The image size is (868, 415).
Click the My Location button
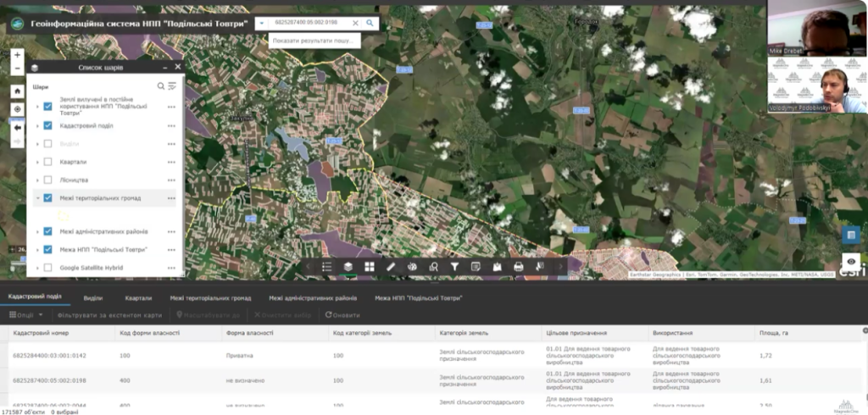pos(17,109)
